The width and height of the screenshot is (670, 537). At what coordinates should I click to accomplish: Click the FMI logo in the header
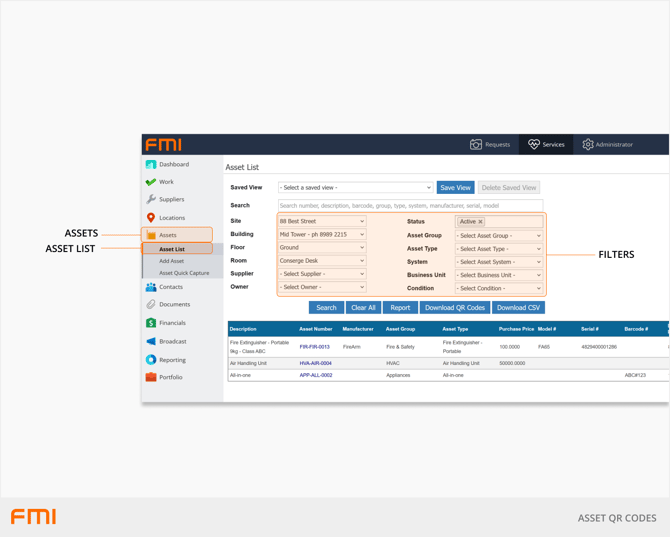tap(164, 145)
